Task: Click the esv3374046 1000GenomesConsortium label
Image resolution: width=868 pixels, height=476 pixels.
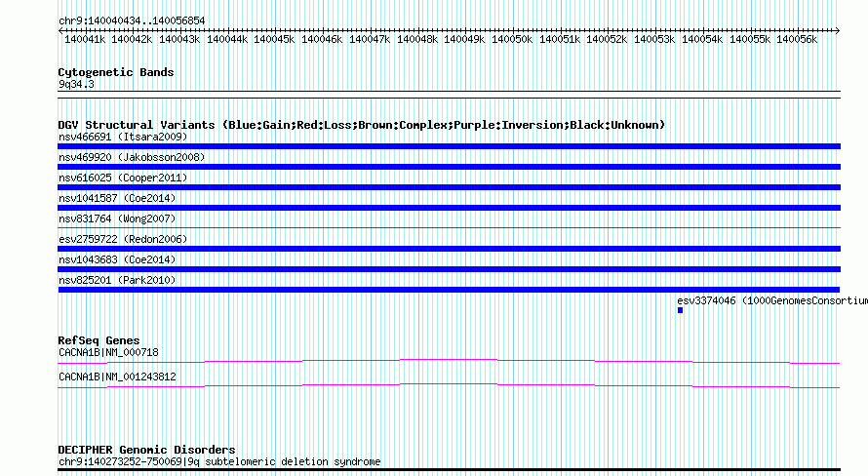Action: pyautogui.click(x=772, y=300)
